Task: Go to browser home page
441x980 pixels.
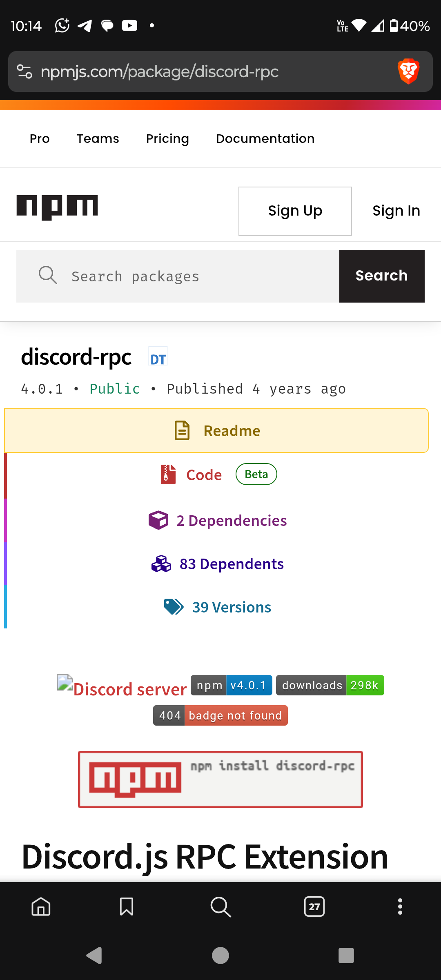Action: coord(41,906)
